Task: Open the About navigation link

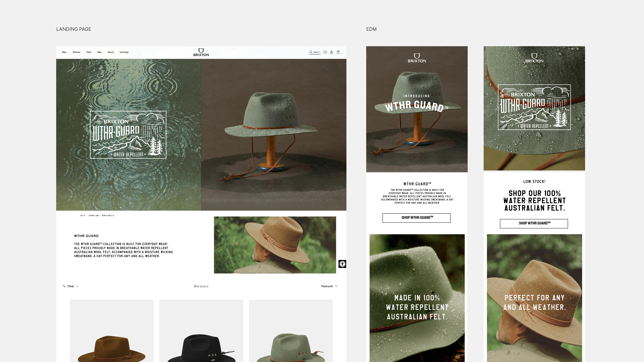Action: click(110, 52)
